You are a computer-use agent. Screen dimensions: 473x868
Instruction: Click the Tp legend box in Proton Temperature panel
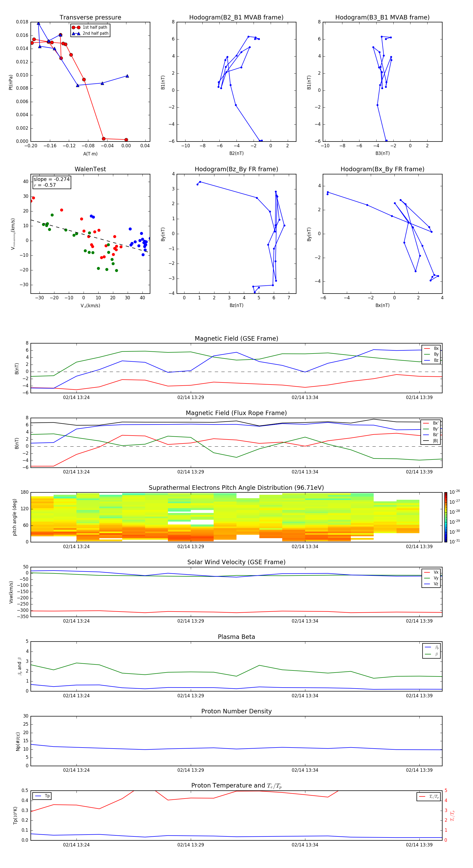click(42, 796)
